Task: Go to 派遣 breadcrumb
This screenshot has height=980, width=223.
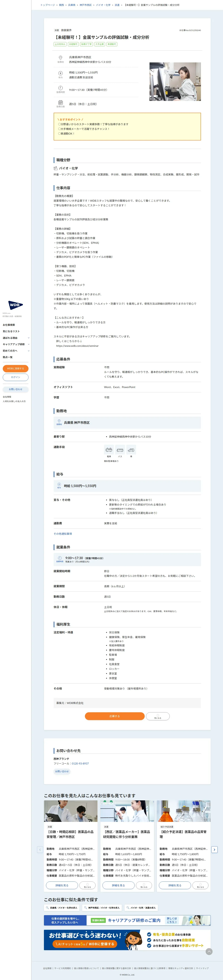Action: pos(117,5)
